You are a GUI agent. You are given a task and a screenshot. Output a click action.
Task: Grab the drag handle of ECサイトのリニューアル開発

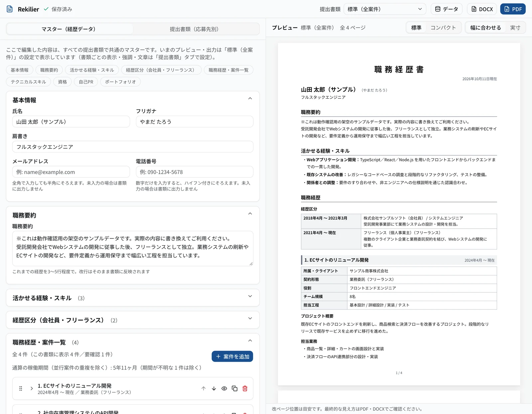[x=21, y=388]
